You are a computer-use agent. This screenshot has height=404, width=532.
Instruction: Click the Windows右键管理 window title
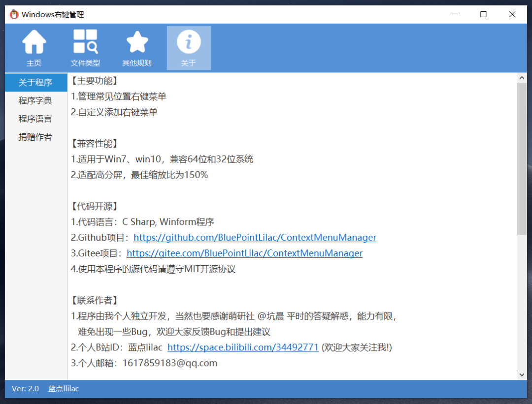(x=53, y=15)
